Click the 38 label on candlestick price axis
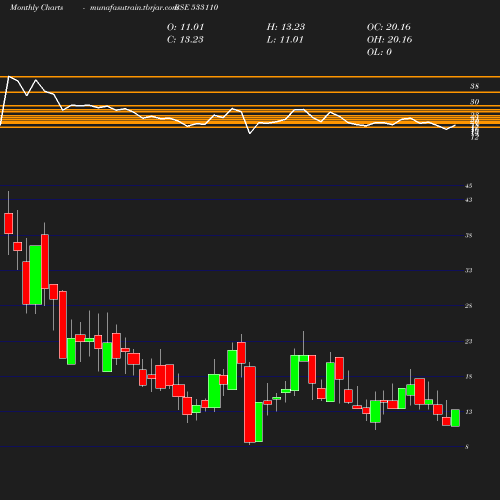The height and width of the screenshot is (500, 500). [468, 236]
